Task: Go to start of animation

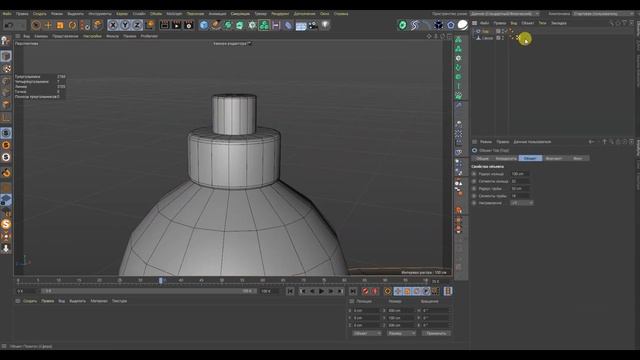Action: tap(290, 291)
